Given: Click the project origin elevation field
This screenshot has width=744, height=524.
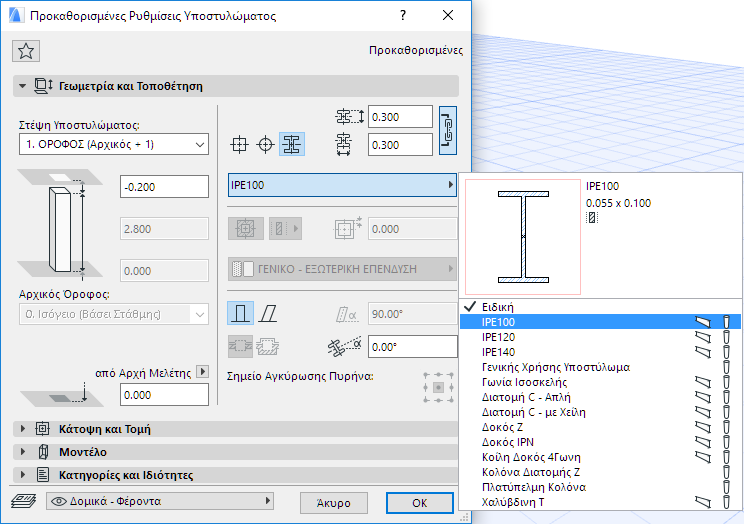Looking at the screenshot, I should click(x=164, y=395).
